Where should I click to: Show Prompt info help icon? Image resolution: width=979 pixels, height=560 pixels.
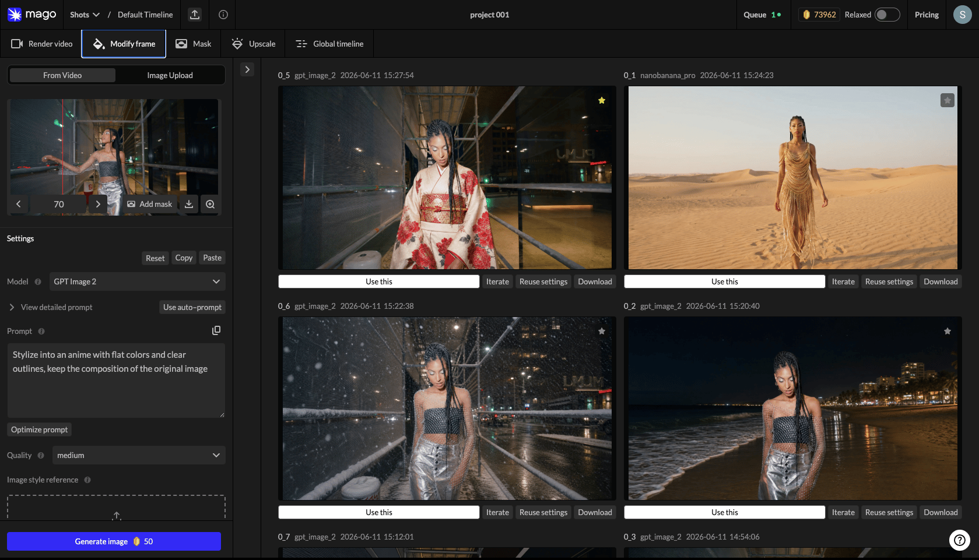pyautogui.click(x=41, y=331)
